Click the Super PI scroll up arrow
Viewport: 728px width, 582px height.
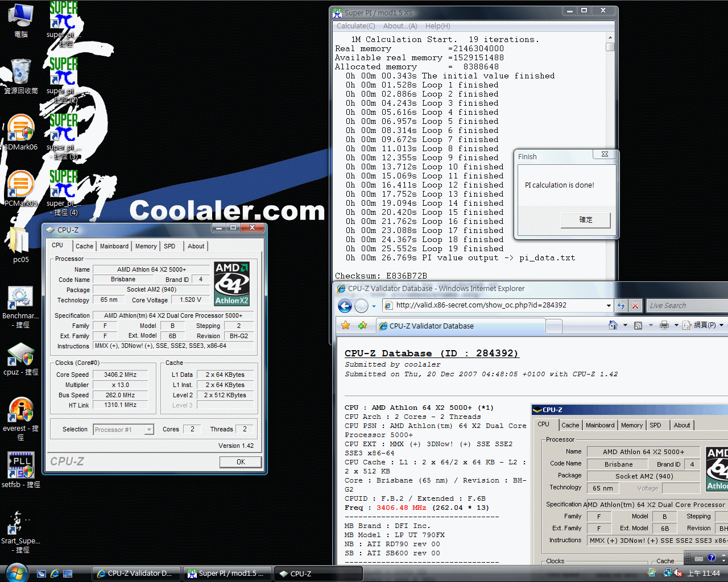click(610, 39)
